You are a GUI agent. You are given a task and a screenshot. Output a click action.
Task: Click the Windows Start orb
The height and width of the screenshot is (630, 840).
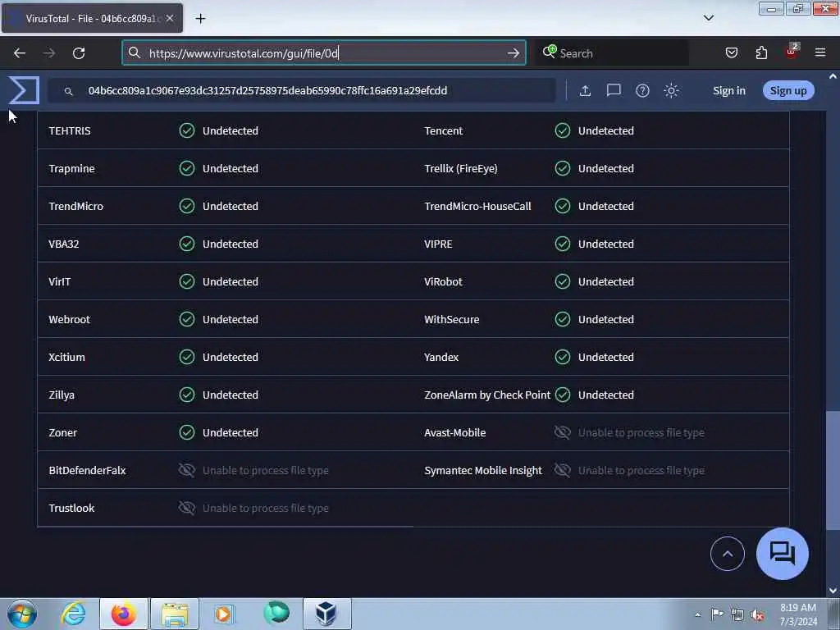[22, 614]
